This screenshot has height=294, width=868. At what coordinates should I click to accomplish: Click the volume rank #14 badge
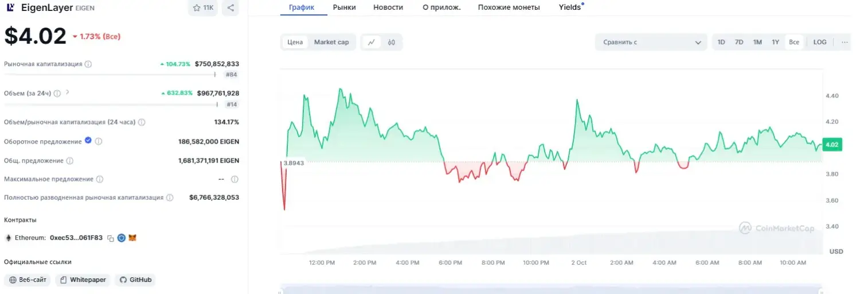coord(232,104)
